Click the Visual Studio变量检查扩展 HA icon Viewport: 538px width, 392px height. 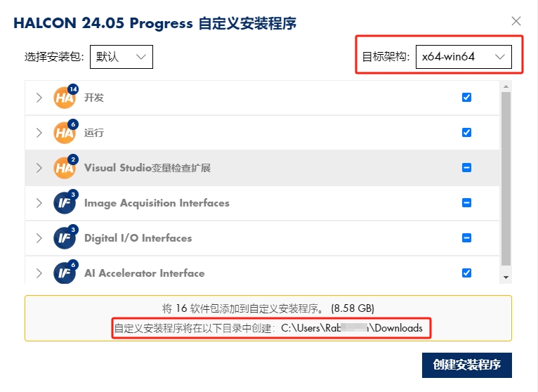65,168
